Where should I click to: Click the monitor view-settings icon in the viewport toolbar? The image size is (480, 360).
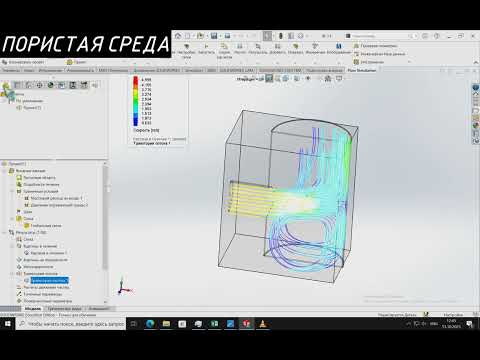(339, 79)
